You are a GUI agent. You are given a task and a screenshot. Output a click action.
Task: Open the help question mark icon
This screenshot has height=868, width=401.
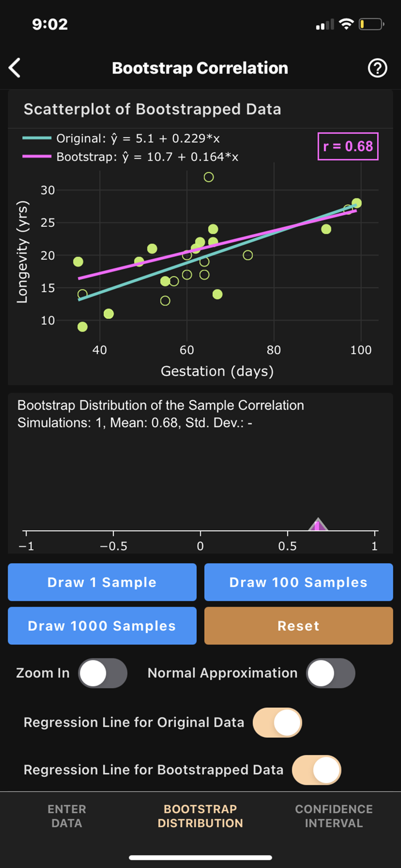(377, 68)
